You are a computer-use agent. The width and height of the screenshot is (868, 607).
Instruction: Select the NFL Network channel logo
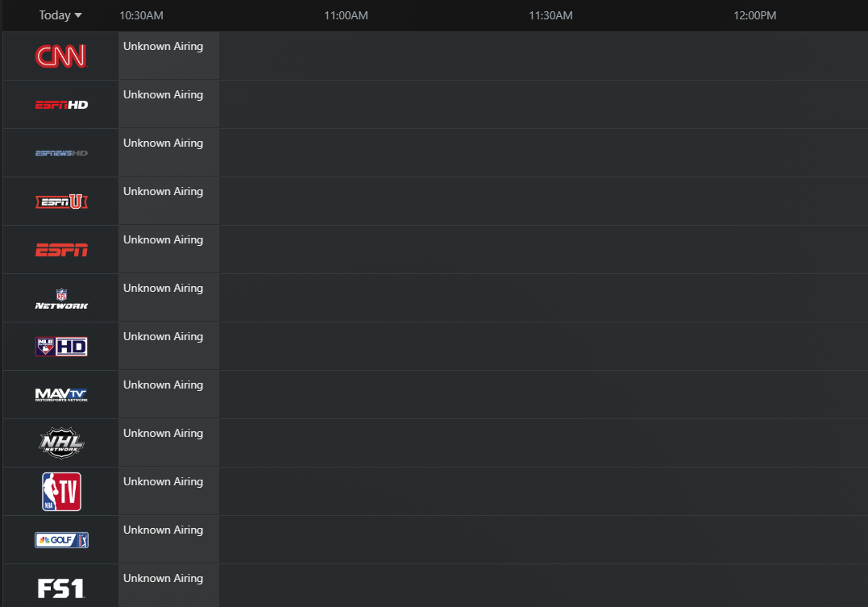tap(61, 298)
